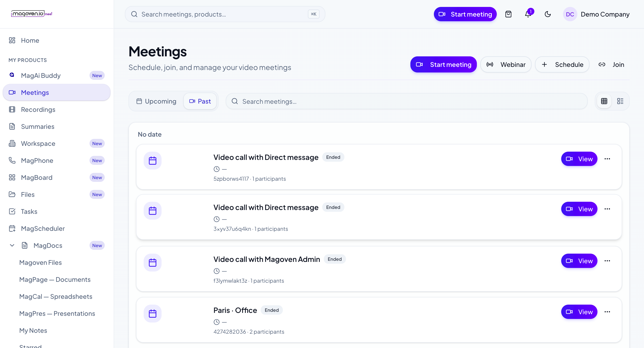644x348 pixels.
Task: Switch to grid view layout
Action: (604, 101)
